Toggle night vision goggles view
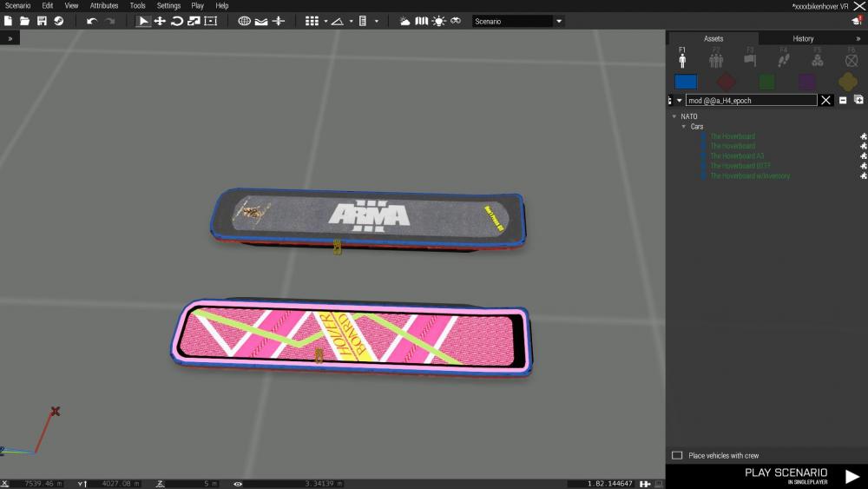868x489 pixels. [456, 21]
